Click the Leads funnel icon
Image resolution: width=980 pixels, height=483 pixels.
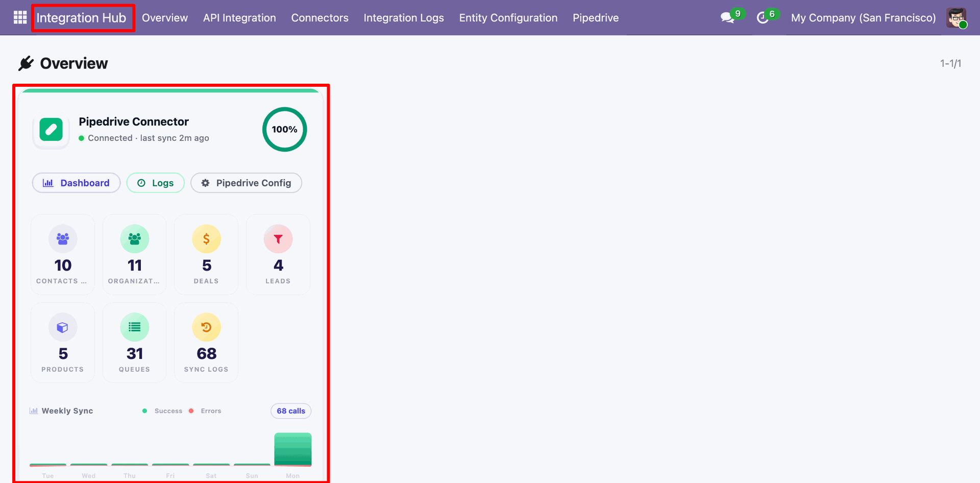(x=278, y=239)
